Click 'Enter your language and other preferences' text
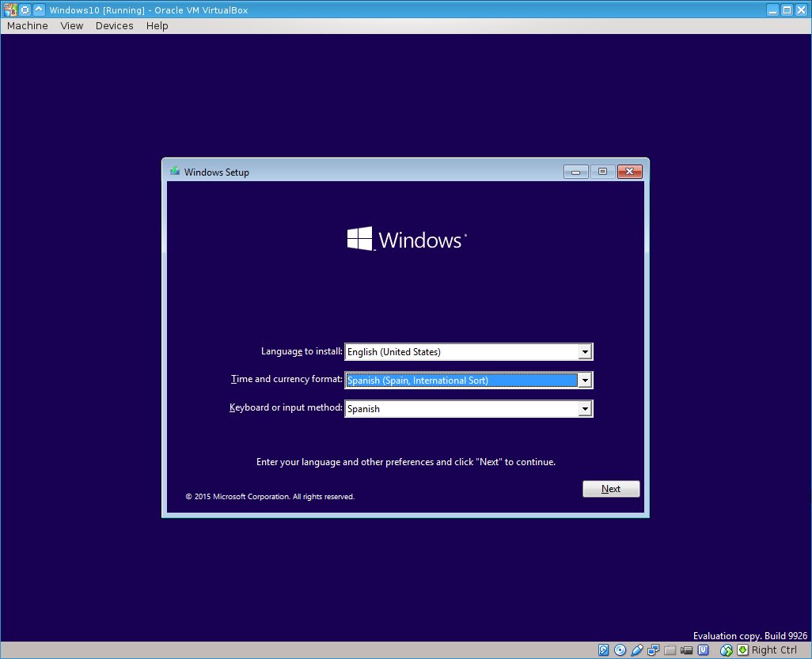 405,462
